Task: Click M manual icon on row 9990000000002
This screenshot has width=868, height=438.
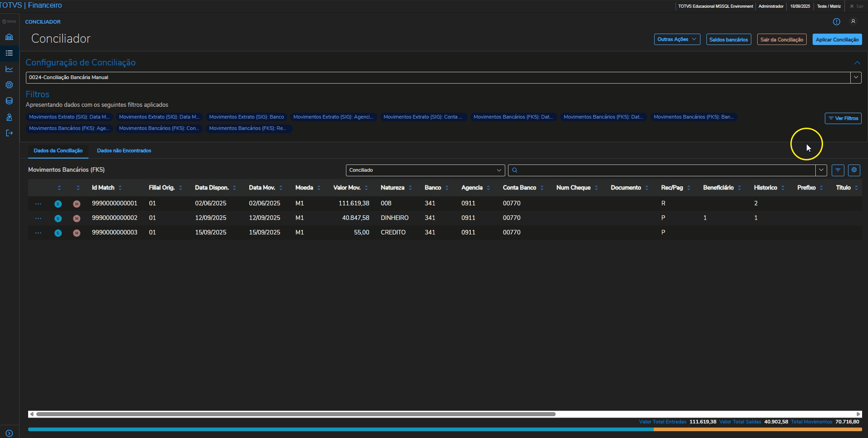Action: (77, 219)
